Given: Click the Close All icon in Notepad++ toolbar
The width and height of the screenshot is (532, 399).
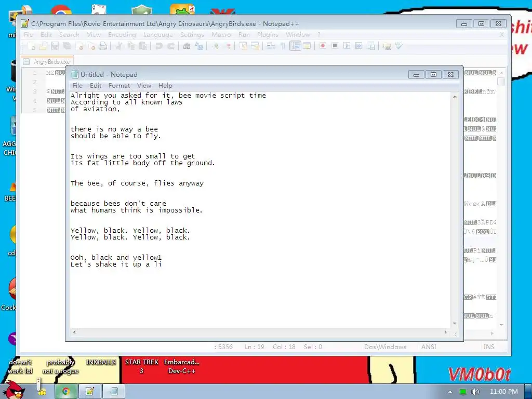Looking at the screenshot, I should click(91, 46).
